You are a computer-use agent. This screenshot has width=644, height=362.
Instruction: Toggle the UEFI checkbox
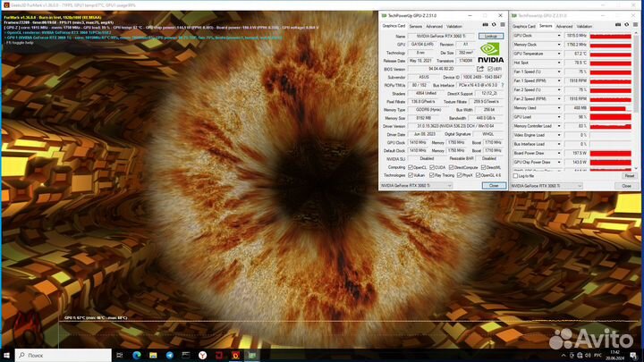pyautogui.click(x=490, y=69)
